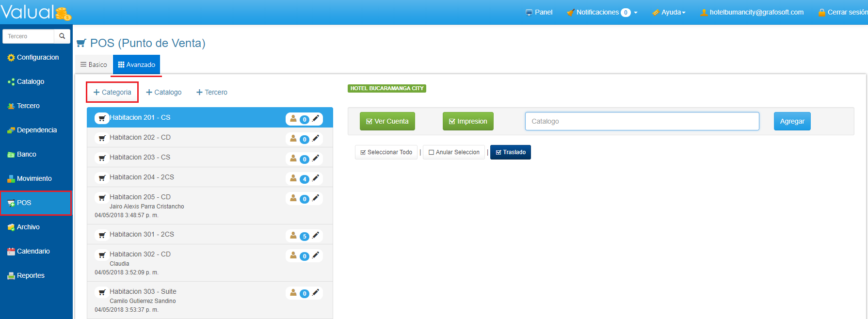Toggle the Impresion green checkbox button
The image size is (868, 319).
(x=467, y=121)
